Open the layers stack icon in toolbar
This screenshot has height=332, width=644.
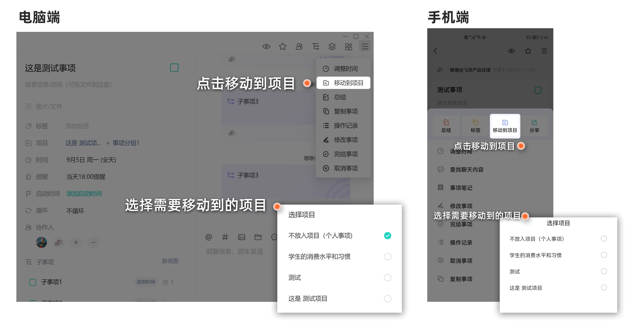click(332, 47)
